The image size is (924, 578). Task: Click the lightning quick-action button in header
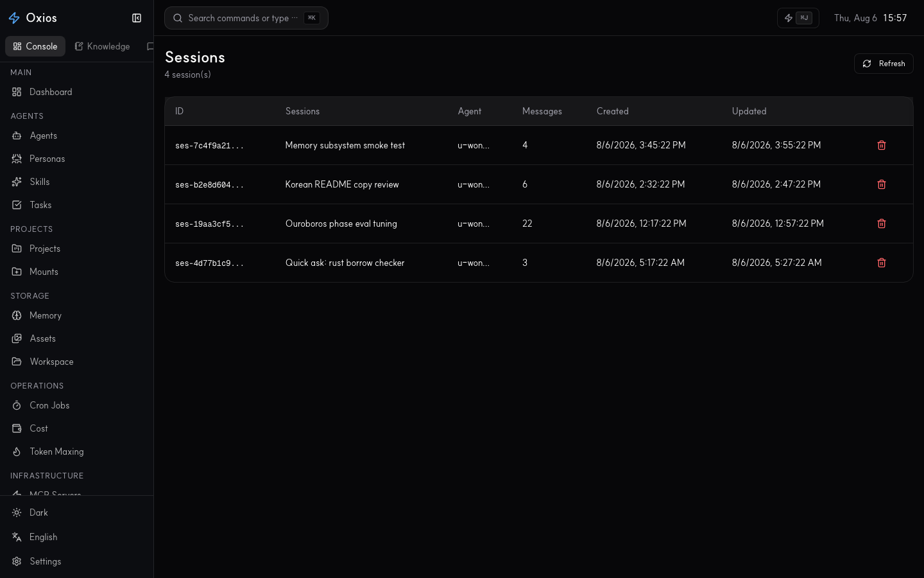click(798, 18)
